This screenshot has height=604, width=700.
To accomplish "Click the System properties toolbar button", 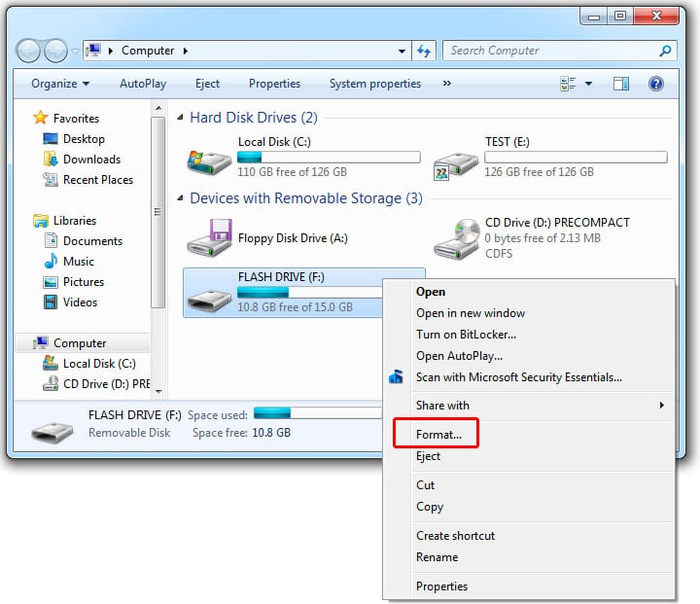I will point(374,84).
